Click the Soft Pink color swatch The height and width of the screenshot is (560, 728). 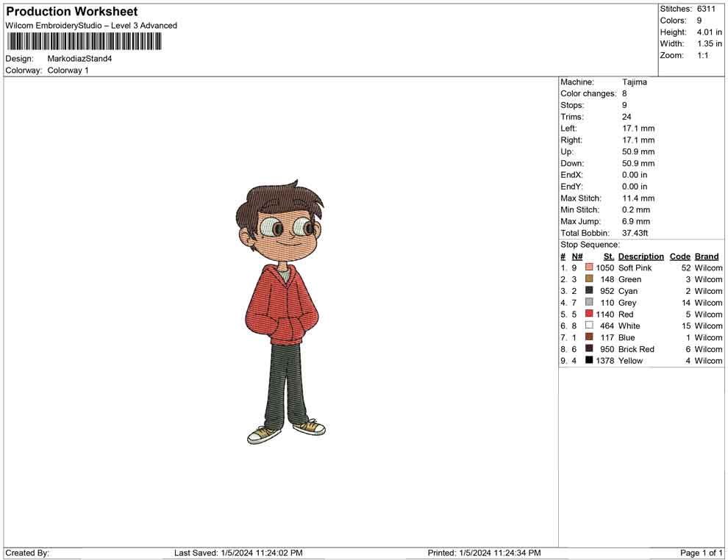(589, 268)
